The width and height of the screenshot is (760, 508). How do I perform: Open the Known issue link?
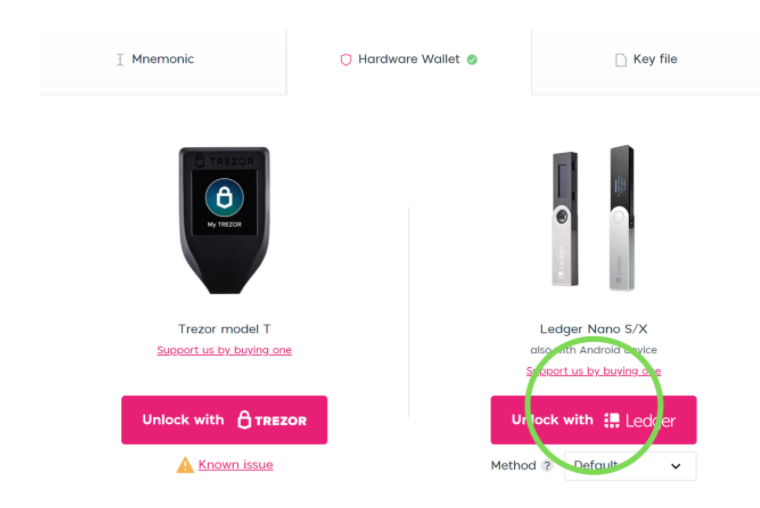coord(235,465)
